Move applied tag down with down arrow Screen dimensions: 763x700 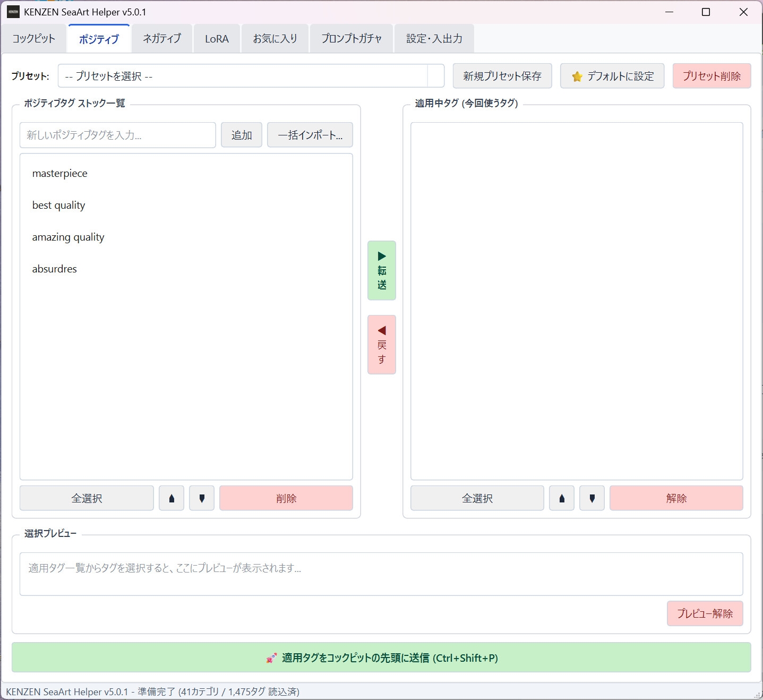point(592,498)
